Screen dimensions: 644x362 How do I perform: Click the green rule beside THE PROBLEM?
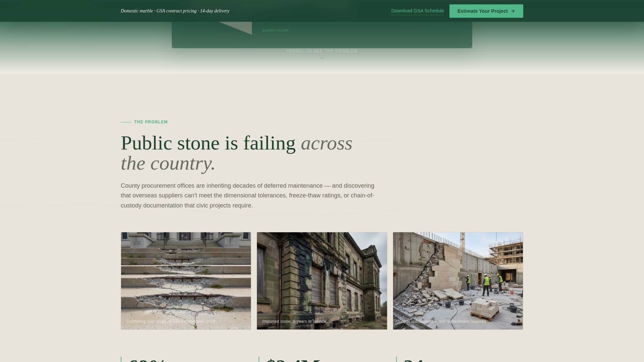click(x=125, y=122)
